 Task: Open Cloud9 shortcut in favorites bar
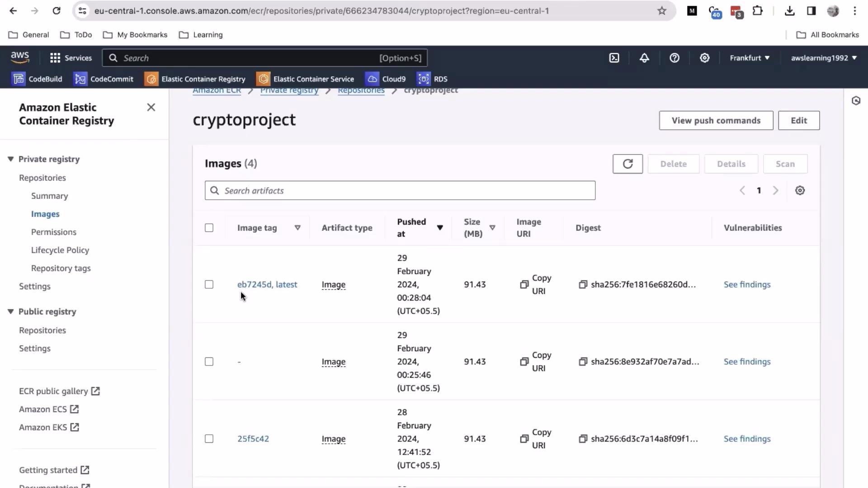(386, 79)
